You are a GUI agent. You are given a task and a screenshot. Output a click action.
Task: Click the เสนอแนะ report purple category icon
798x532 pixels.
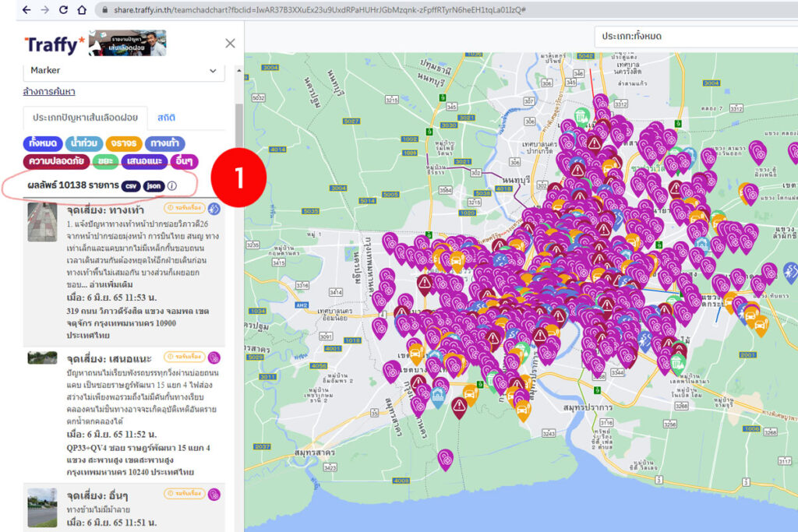(214, 358)
